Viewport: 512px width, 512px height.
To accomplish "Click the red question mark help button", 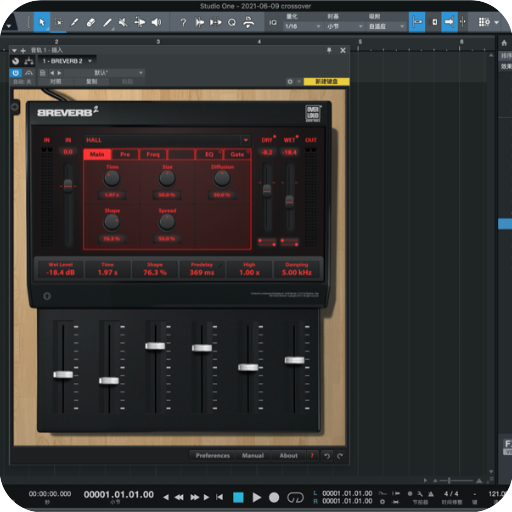I will pos(312,455).
